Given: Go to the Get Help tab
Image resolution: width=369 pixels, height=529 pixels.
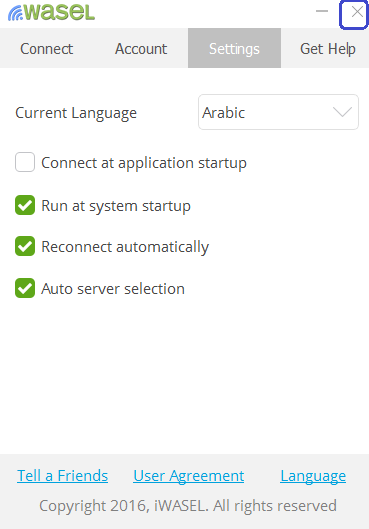Looking at the screenshot, I should [x=328, y=49].
